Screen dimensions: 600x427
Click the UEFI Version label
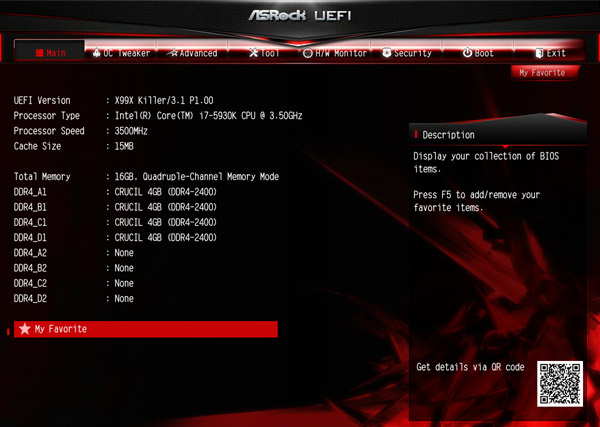click(x=42, y=101)
